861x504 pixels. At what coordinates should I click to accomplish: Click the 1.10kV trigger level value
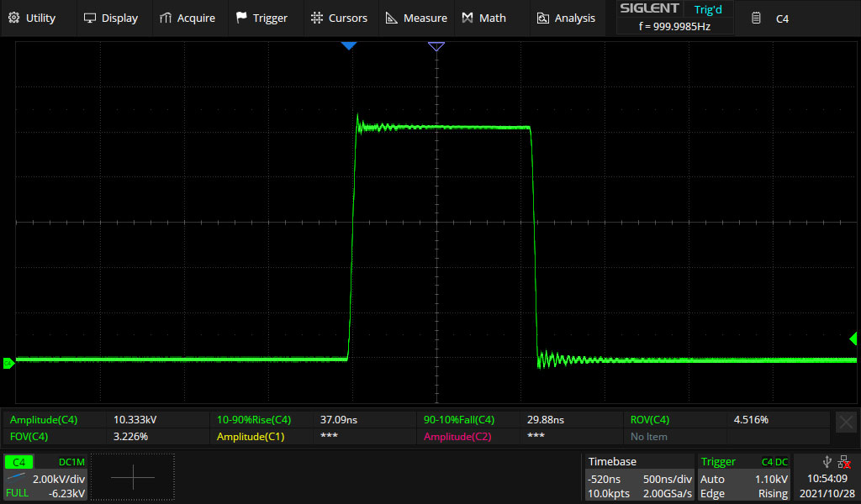(x=771, y=479)
